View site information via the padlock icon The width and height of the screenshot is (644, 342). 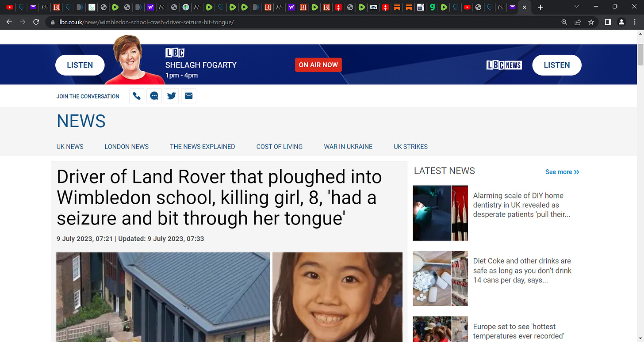(53, 22)
